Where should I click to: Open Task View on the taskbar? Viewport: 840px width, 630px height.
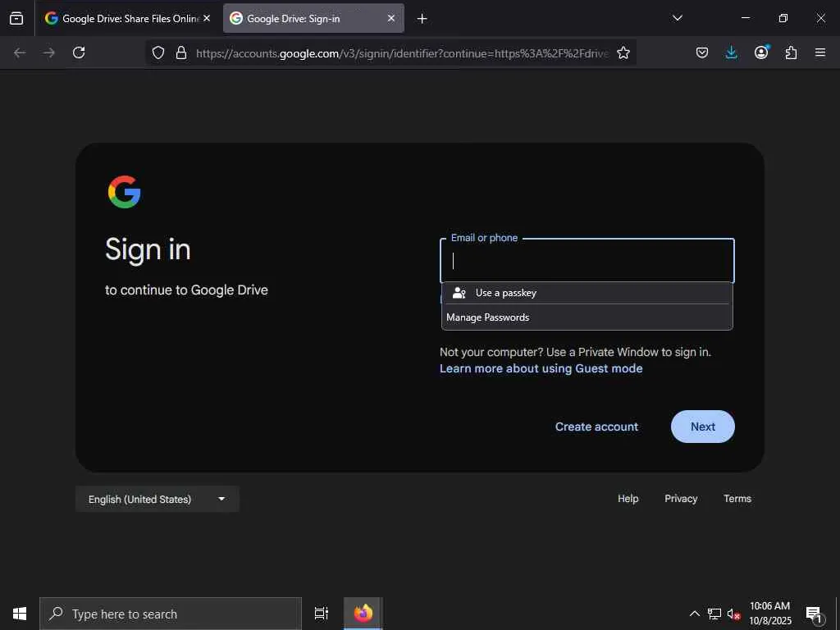point(321,614)
